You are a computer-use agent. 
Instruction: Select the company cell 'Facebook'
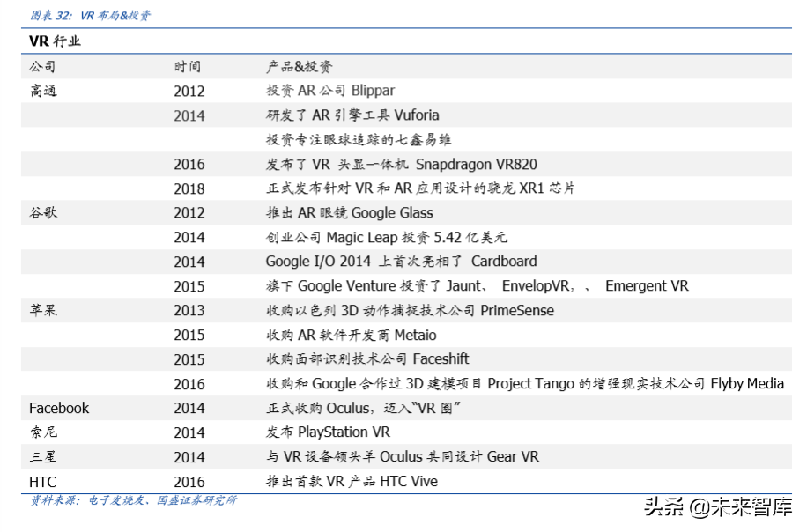[59, 408]
